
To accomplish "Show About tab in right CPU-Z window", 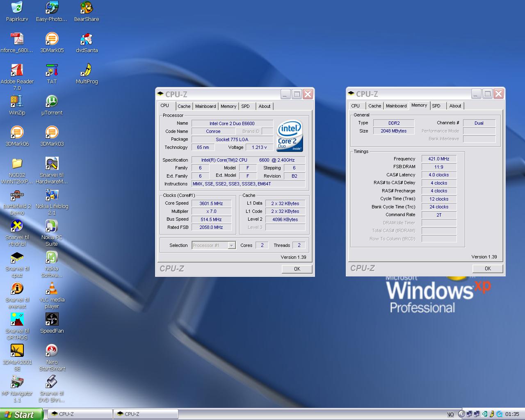I will pos(455,106).
